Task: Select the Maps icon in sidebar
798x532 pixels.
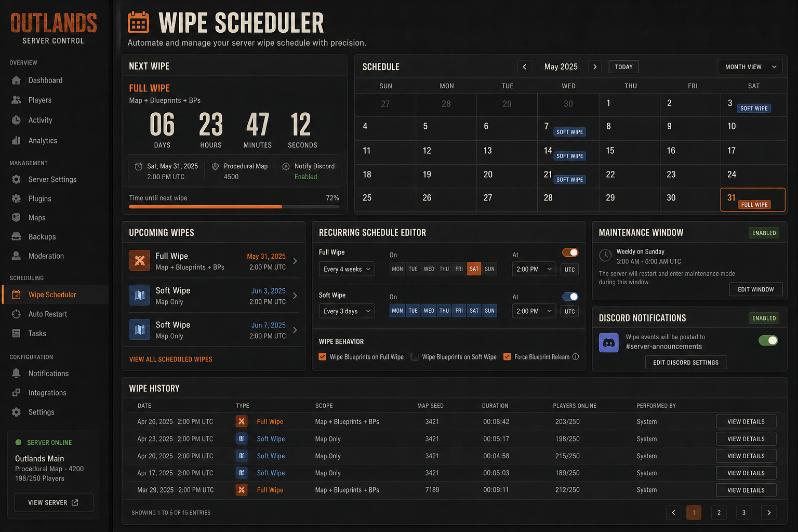Action: pos(17,218)
